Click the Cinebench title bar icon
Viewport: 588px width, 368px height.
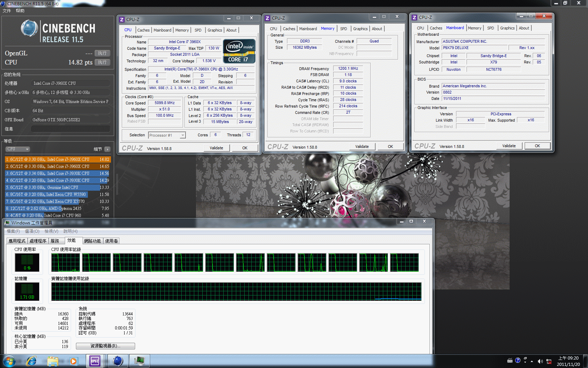click(3, 4)
